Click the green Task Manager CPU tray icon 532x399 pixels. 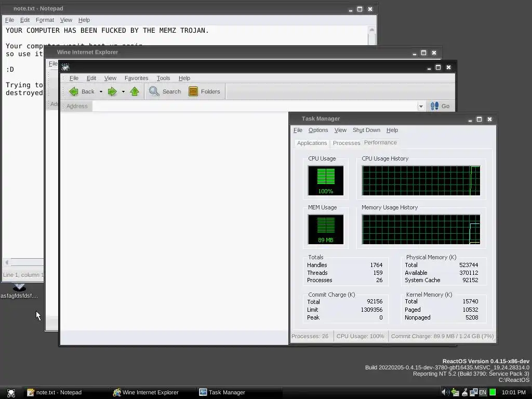tap(493, 392)
